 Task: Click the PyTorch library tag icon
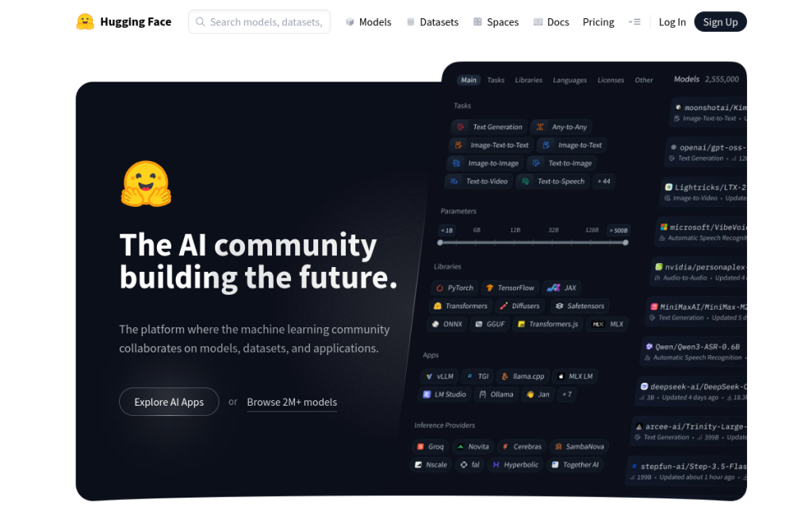coord(439,288)
